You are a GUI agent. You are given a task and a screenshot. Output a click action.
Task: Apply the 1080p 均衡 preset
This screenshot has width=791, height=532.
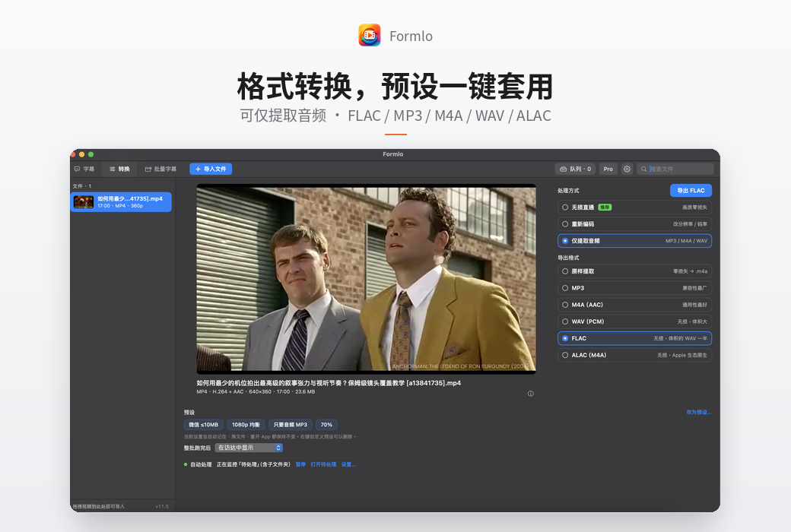click(x=246, y=425)
